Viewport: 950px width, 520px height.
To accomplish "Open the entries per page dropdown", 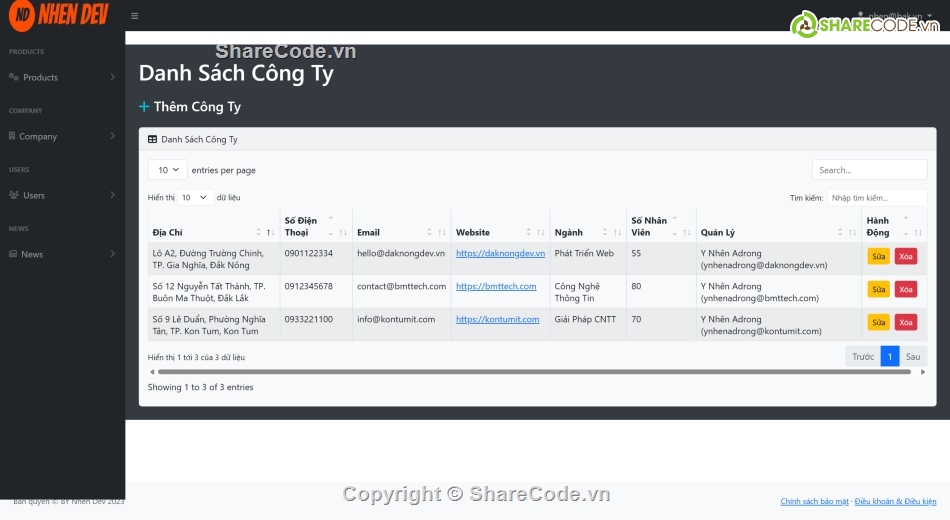I will tap(167, 170).
